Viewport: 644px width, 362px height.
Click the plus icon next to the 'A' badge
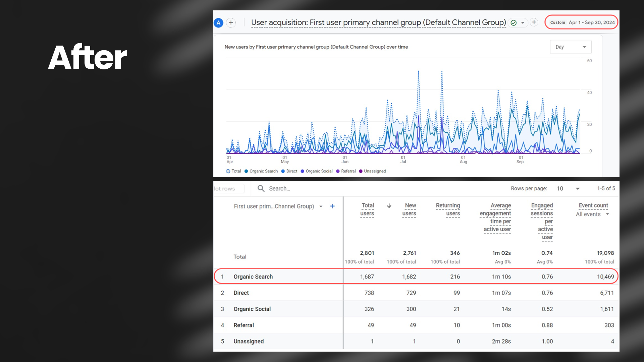231,23
